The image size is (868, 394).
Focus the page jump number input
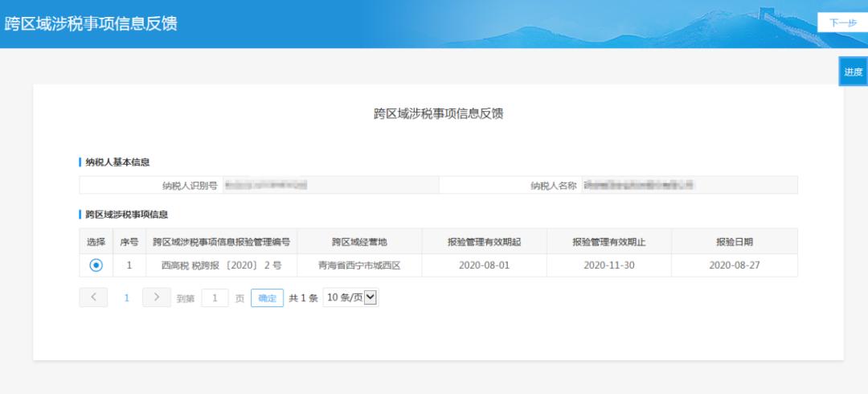click(x=215, y=298)
